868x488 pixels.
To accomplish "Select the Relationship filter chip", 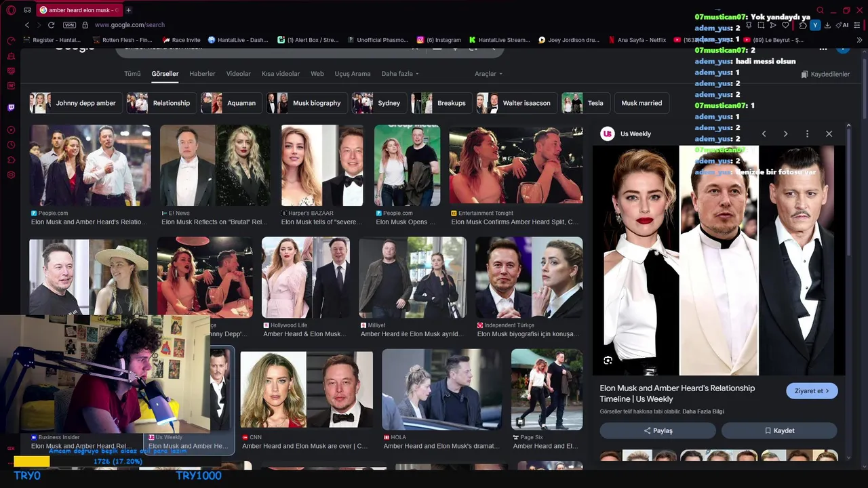I will (x=161, y=103).
